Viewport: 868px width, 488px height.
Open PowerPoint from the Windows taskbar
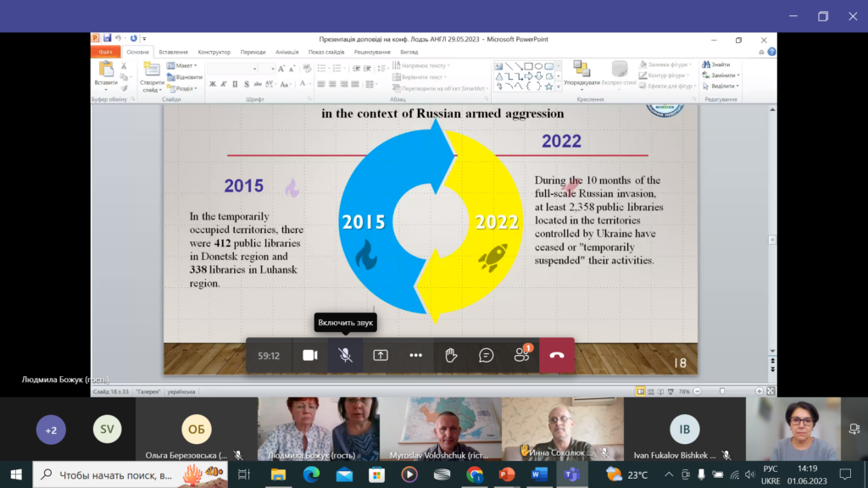[507, 474]
